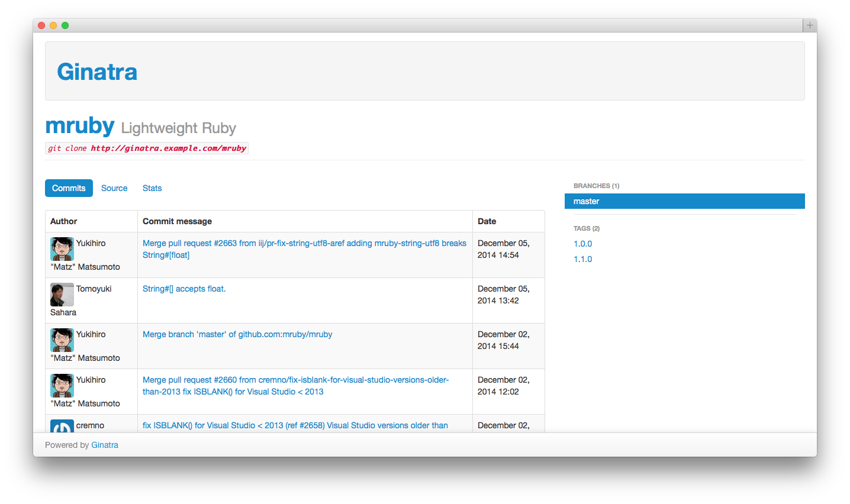Click date 'December 05, 2014 13:42'

tap(504, 295)
